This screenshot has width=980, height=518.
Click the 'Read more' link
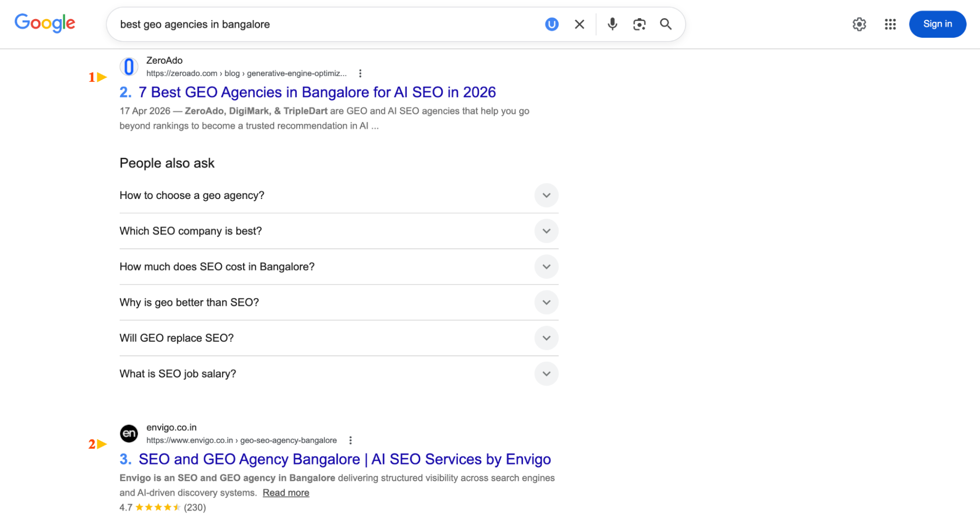(x=286, y=493)
